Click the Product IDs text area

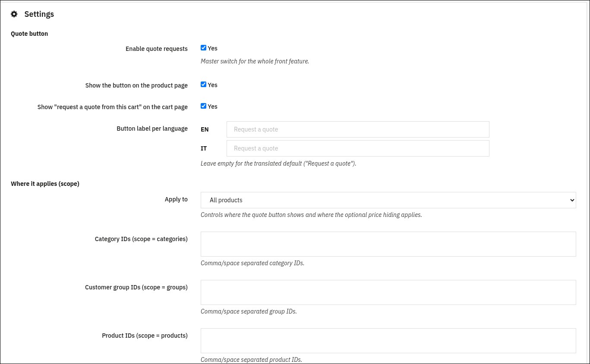coord(388,341)
